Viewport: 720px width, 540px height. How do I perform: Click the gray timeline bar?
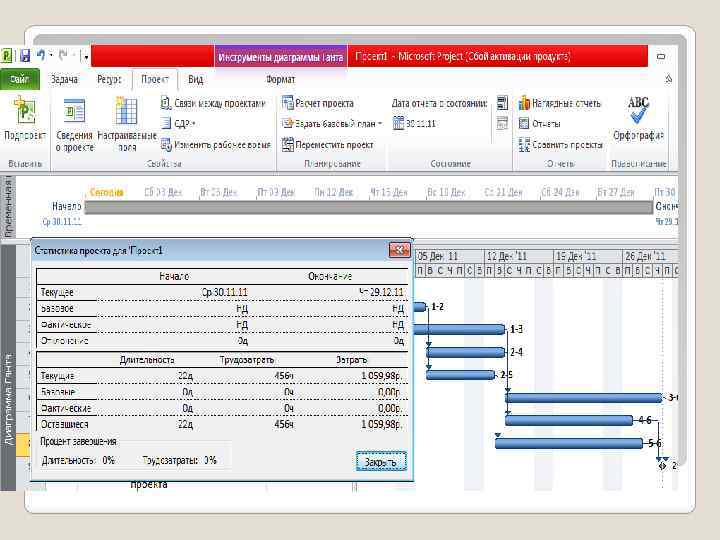(x=368, y=207)
